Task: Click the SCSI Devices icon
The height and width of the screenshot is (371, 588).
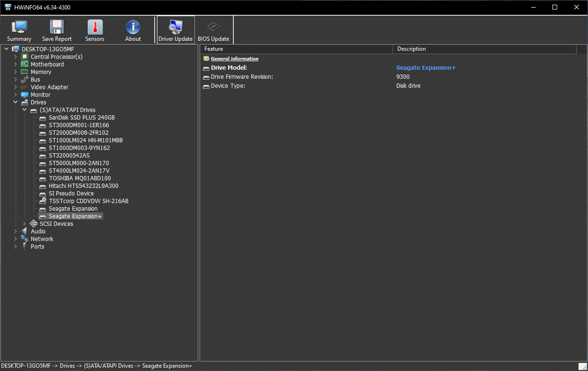Action: [34, 224]
